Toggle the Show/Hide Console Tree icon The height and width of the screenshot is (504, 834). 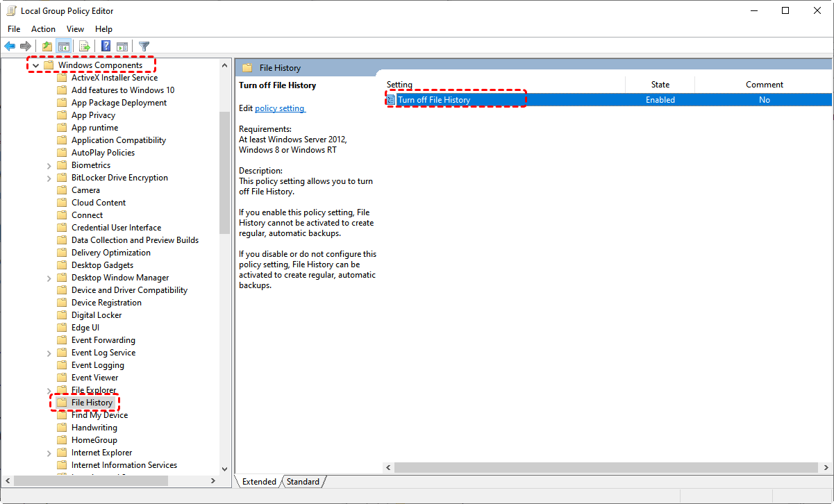point(63,46)
